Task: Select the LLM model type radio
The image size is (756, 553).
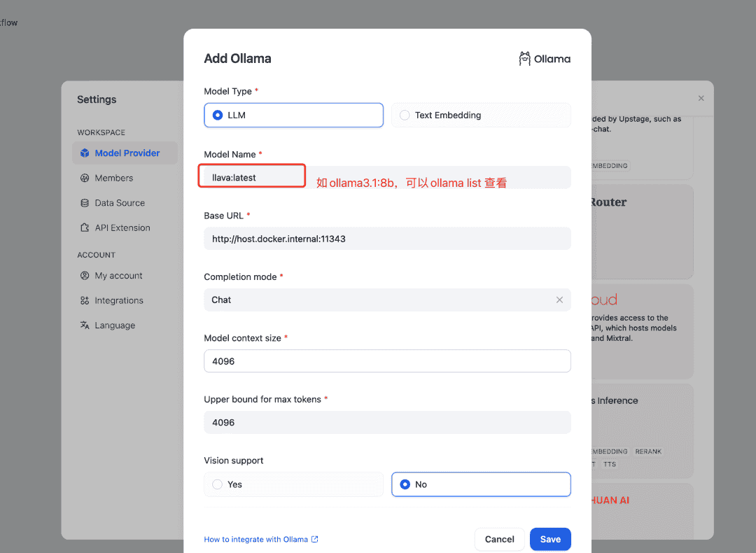Action: [x=218, y=115]
